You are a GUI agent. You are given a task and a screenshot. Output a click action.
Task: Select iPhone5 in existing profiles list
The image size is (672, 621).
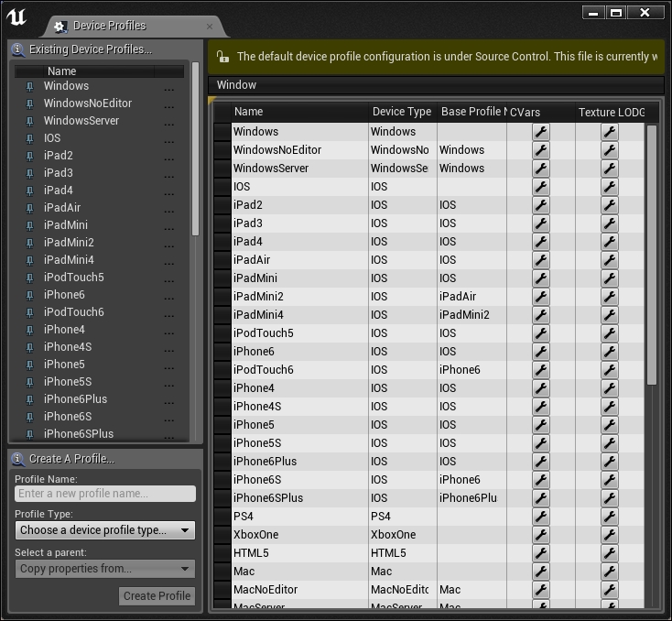click(64, 365)
